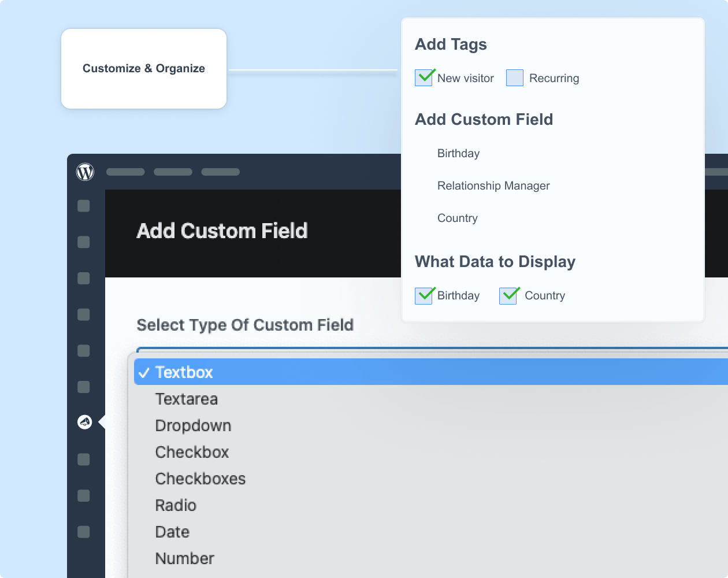
Task: Click the third admin bar menu item
Action: pos(220,172)
